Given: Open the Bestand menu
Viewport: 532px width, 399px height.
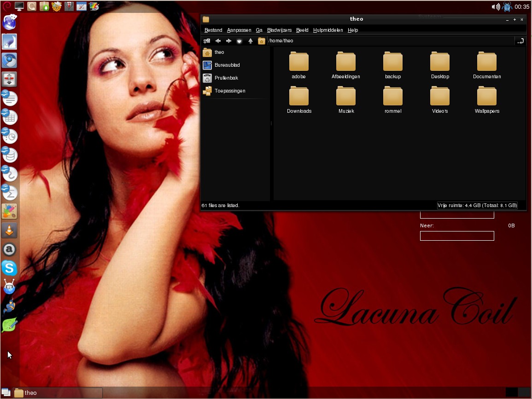Looking at the screenshot, I should (x=213, y=30).
